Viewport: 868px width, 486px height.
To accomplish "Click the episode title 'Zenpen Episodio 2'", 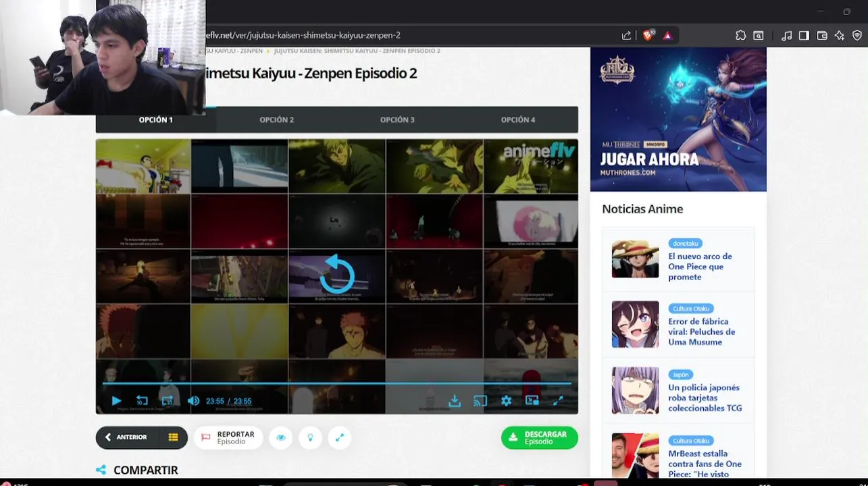I will tap(361, 74).
